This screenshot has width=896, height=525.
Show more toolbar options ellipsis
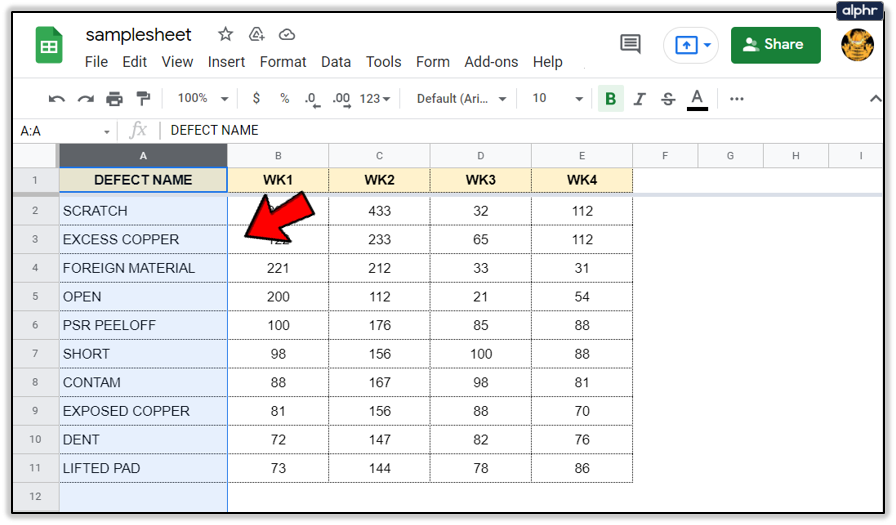point(737,99)
